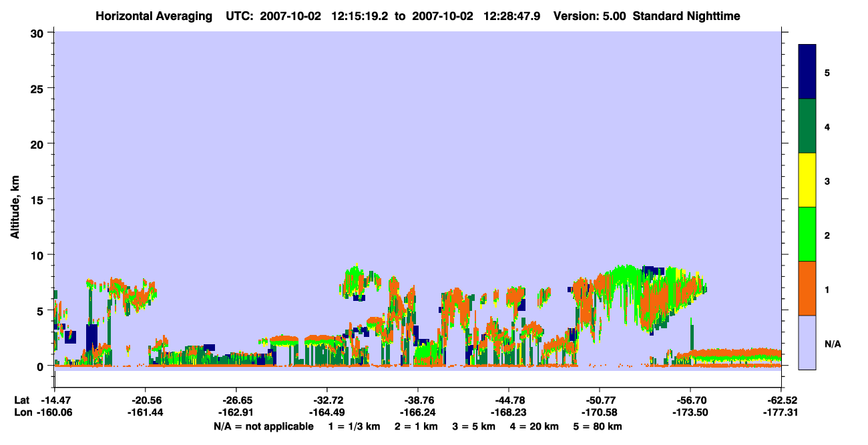The height and width of the screenshot is (445, 868).
Task: Click the latitude value -38.76
Action: (x=417, y=400)
